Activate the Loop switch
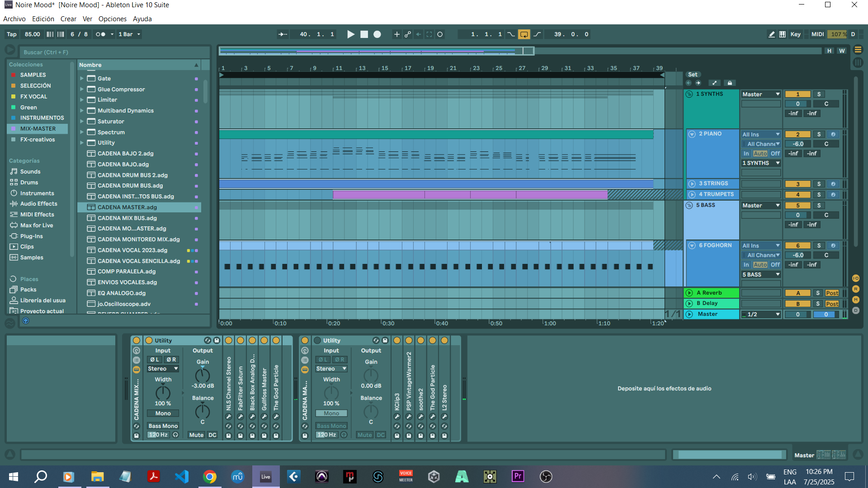 [524, 34]
